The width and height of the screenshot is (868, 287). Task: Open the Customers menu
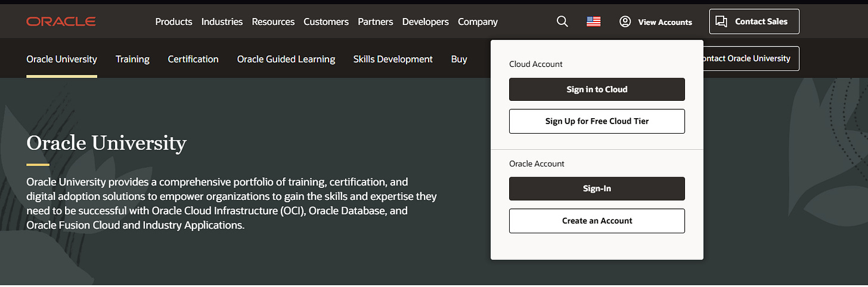tap(326, 21)
